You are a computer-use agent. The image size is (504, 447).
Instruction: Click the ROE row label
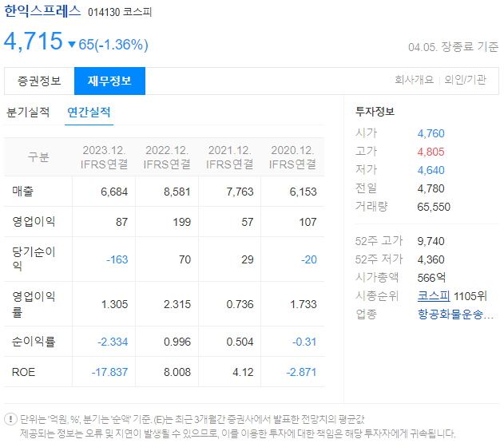pyautogui.click(x=23, y=372)
